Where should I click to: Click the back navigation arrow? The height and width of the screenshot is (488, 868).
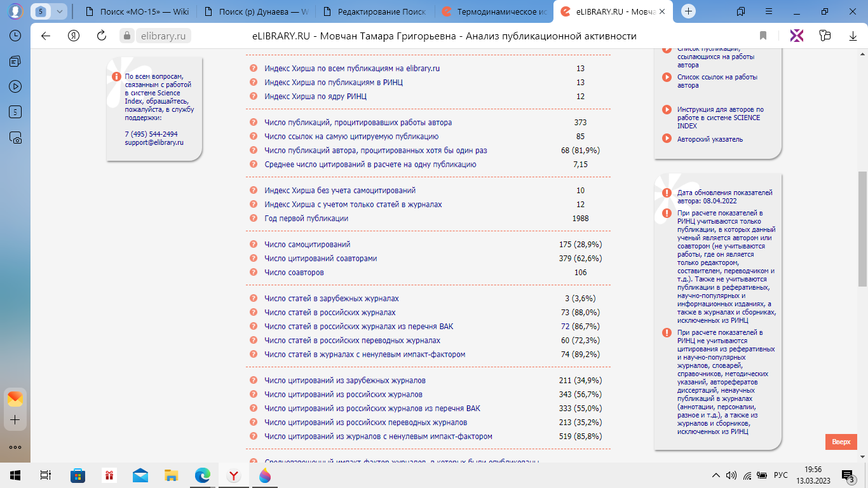click(x=46, y=36)
